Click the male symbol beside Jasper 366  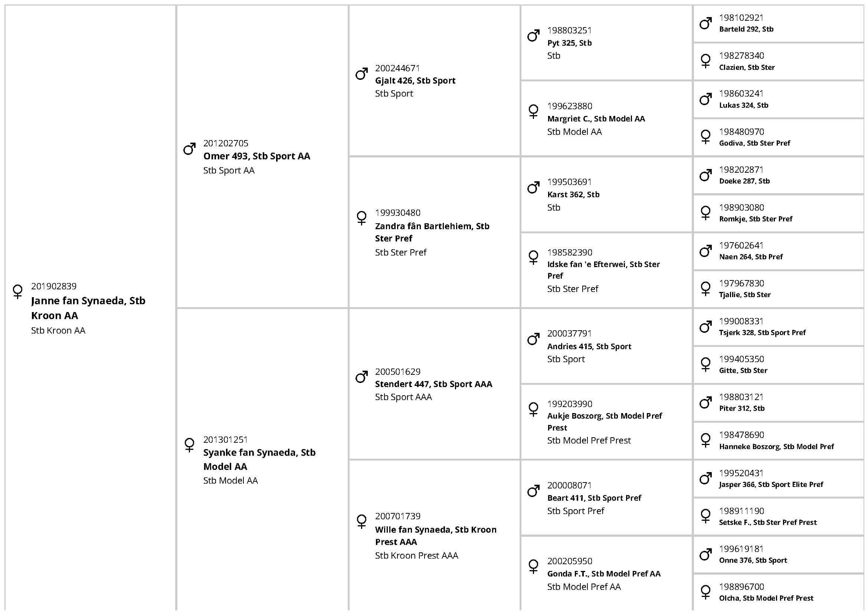(x=705, y=478)
